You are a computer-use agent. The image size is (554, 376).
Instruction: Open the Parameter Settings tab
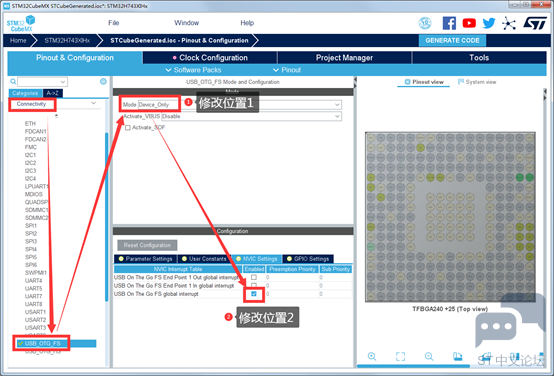[146, 259]
